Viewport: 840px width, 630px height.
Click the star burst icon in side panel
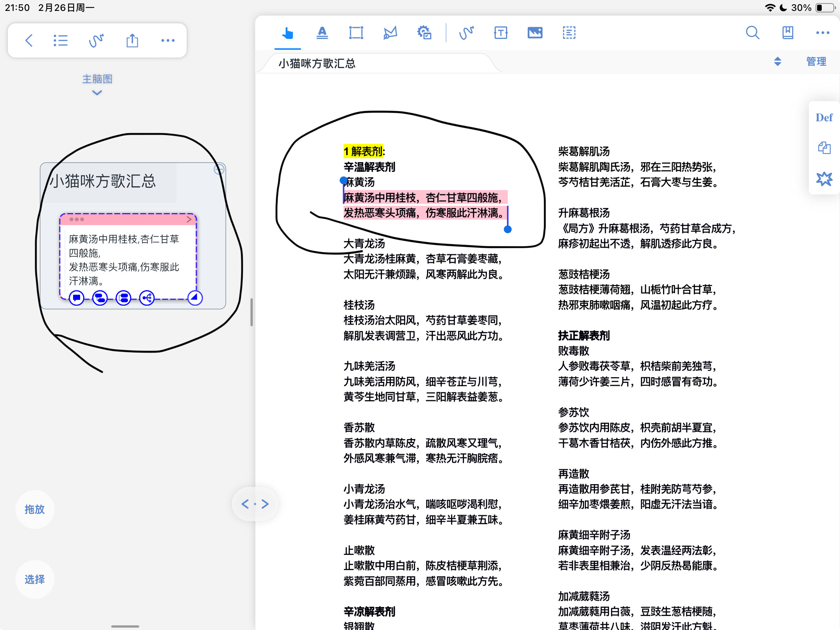click(x=824, y=179)
